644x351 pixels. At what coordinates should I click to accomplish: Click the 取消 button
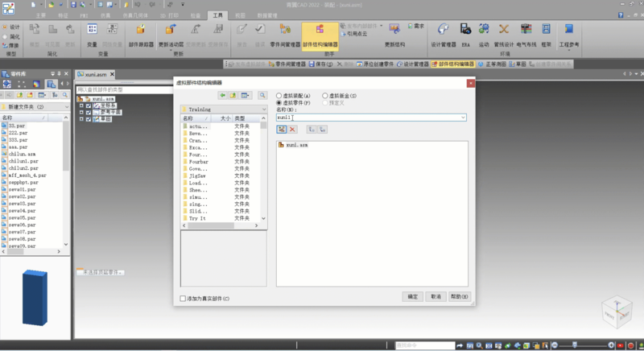point(436,296)
